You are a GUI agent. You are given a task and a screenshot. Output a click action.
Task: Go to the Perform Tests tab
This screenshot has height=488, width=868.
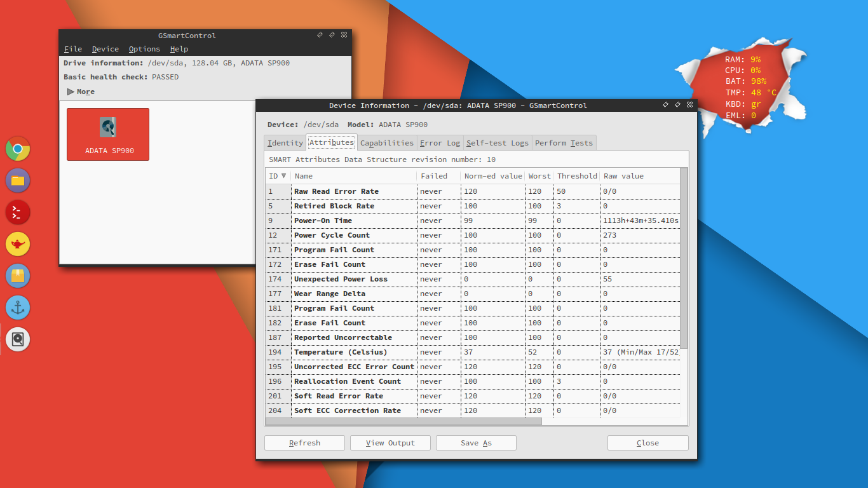click(564, 143)
